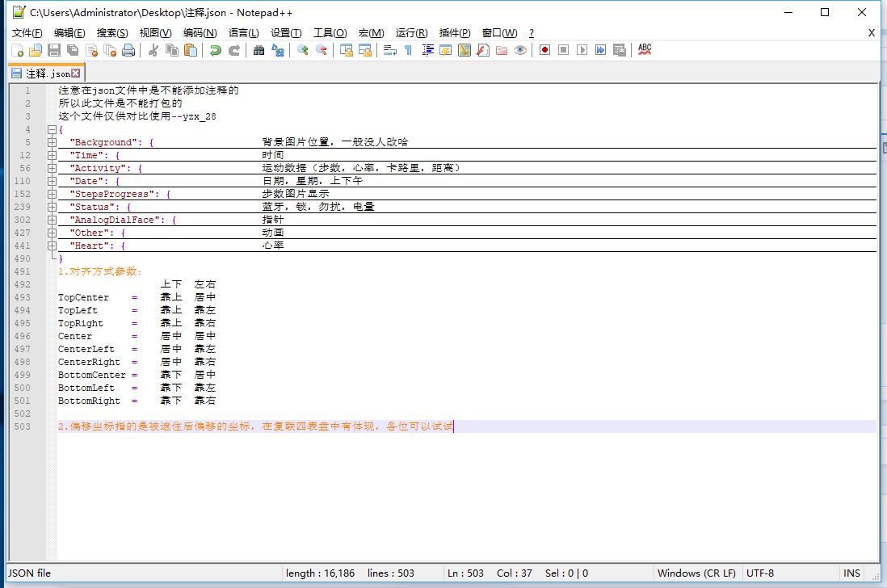Click the Zoom in toolbar icon
Viewport: 887px width, 588px height.
(x=302, y=50)
